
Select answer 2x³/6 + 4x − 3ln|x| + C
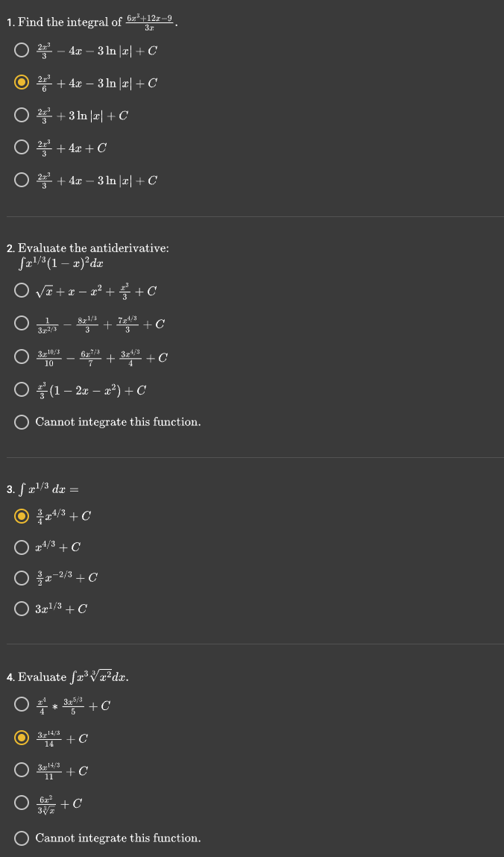[x=21, y=83]
